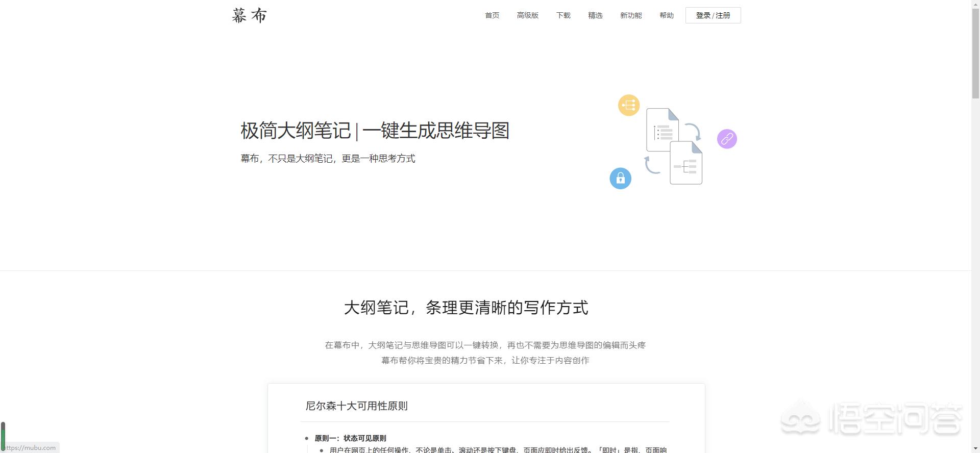Image resolution: width=980 pixels, height=453 pixels.
Task: Click the document title 尼尔森十大可用性原则
Action: (x=356, y=406)
